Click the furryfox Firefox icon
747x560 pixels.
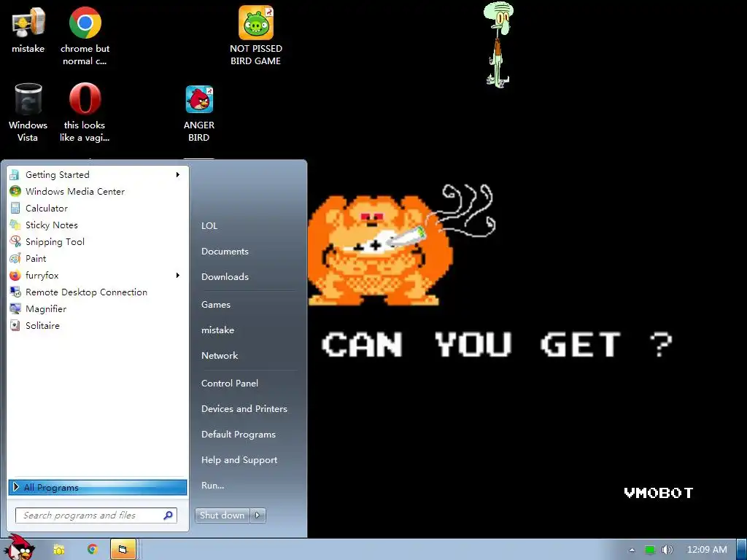[15, 275]
